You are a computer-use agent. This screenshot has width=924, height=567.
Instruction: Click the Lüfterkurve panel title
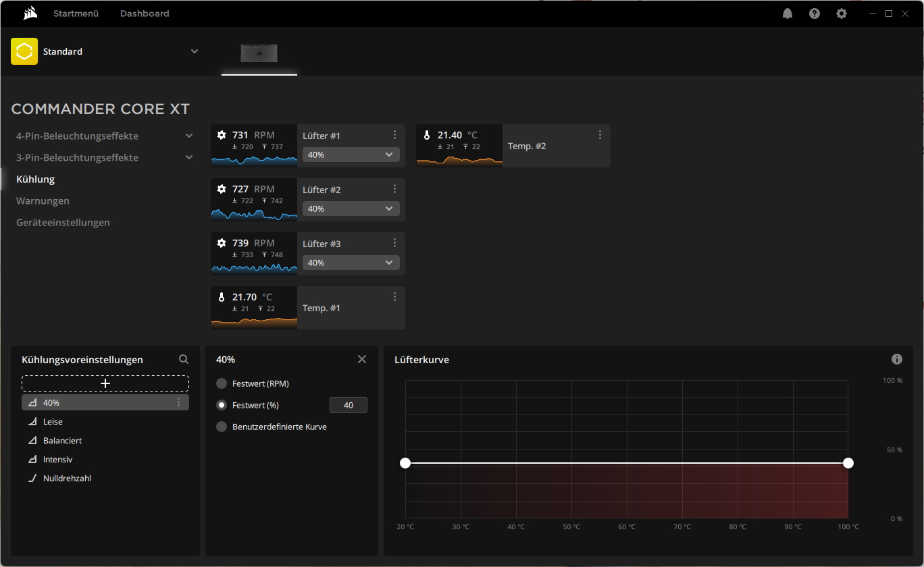point(421,360)
